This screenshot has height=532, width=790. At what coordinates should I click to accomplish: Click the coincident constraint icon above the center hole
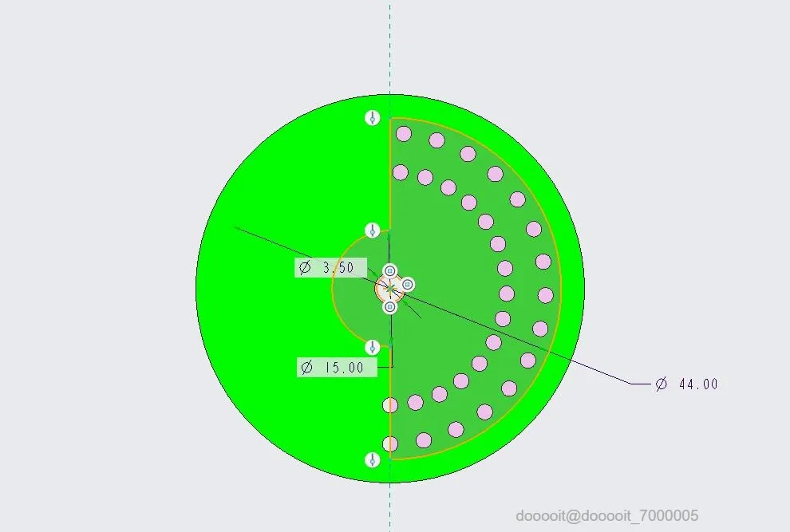[x=390, y=271]
